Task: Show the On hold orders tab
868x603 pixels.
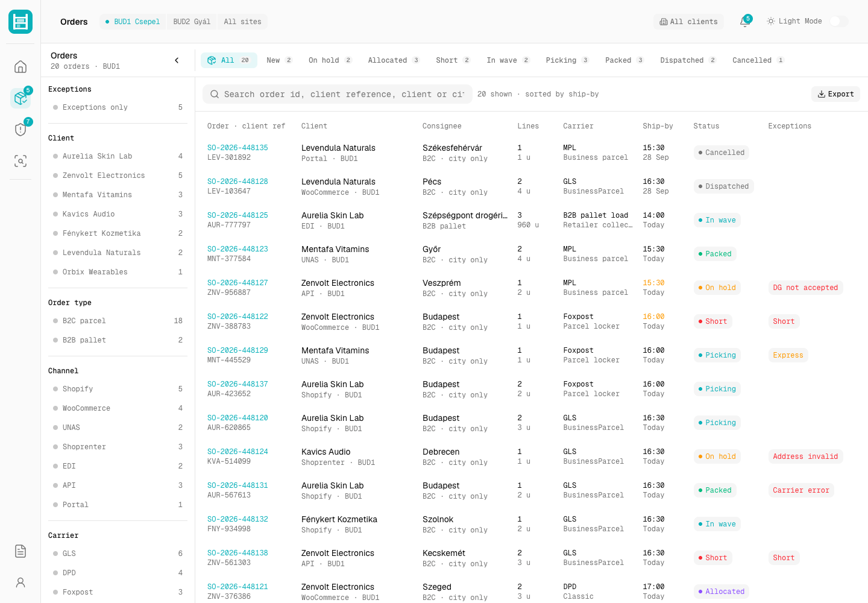Action: [x=330, y=60]
